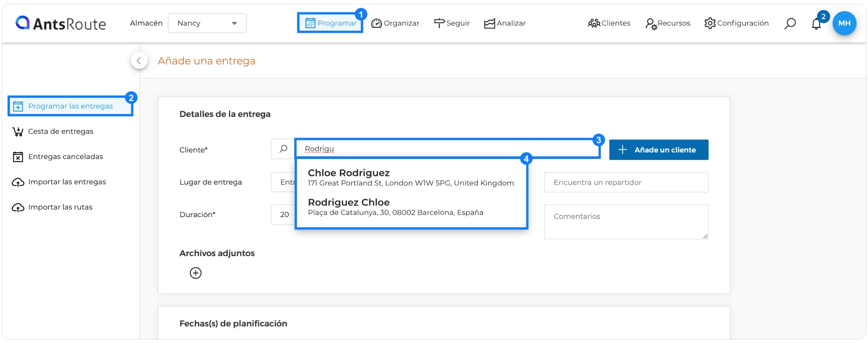Open the Programar tab

(330, 23)
